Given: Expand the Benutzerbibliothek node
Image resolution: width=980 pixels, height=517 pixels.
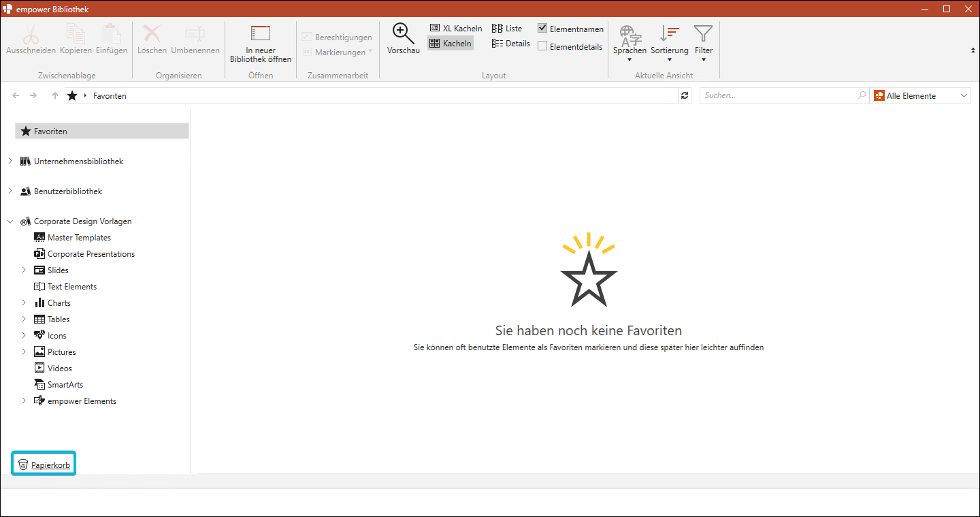Looking at the screenshot, I should (x=10, y=191).
